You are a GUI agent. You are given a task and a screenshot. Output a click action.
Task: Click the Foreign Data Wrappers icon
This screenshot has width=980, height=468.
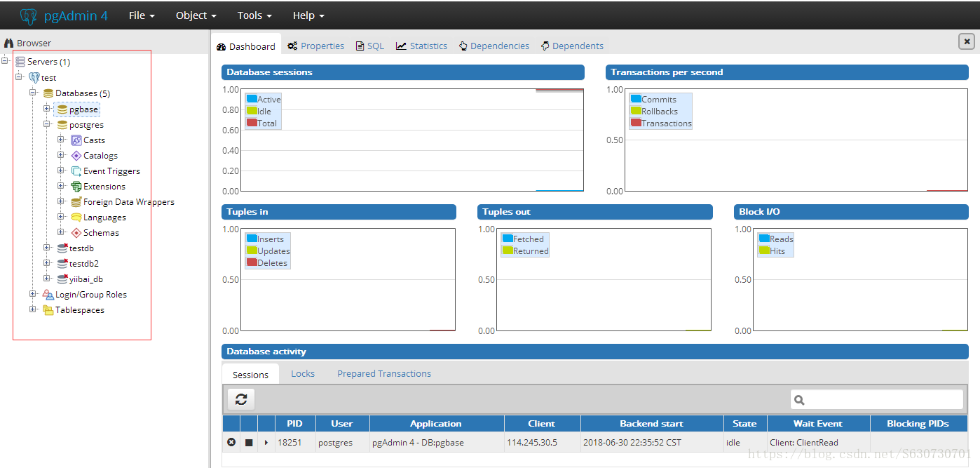pyautogui.click(x=76, y=202)
